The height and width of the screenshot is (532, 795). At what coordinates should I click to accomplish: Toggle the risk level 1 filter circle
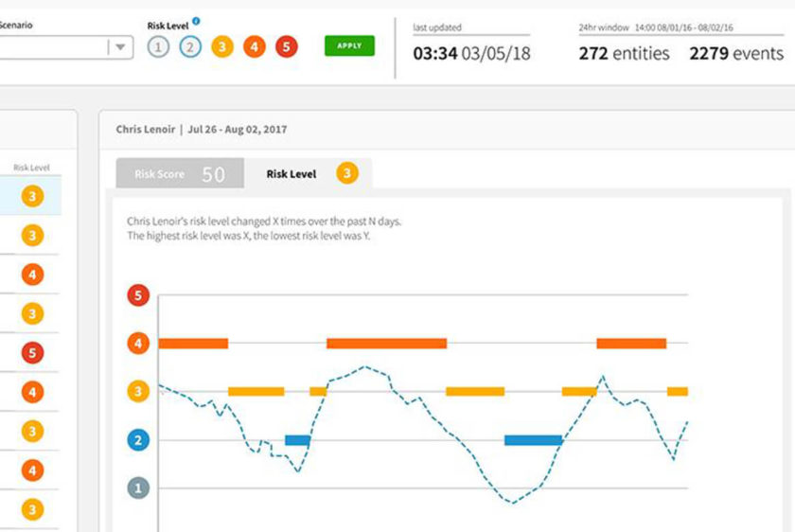(x=158, y=46)
